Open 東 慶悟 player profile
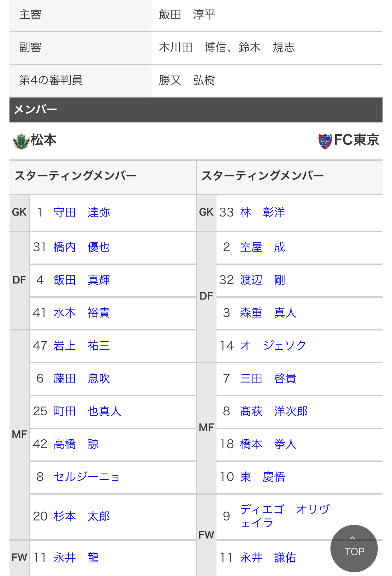 [263, 477]
